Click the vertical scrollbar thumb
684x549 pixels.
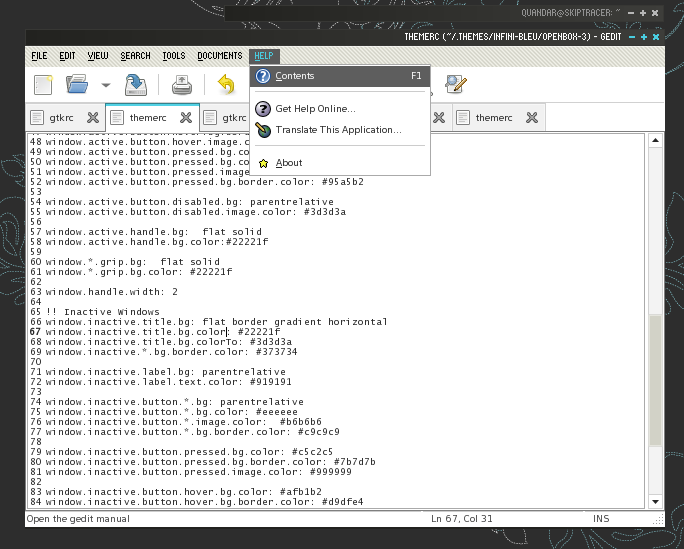[x=655, y=380]
